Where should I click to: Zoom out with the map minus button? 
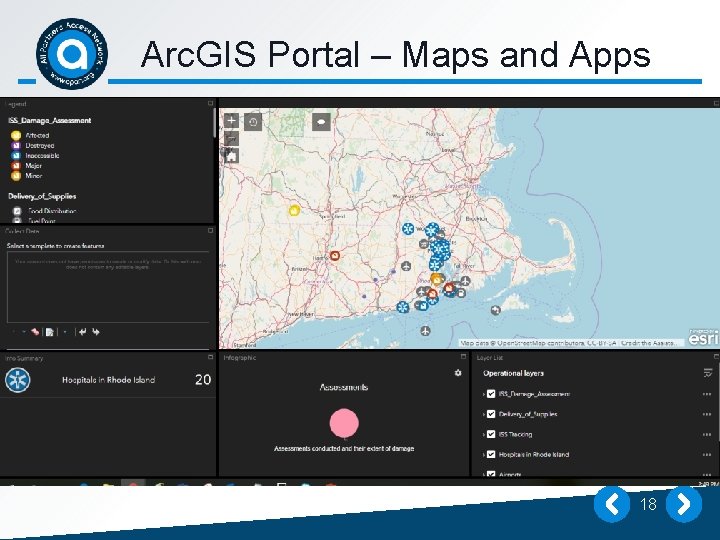tap(231, 137)
